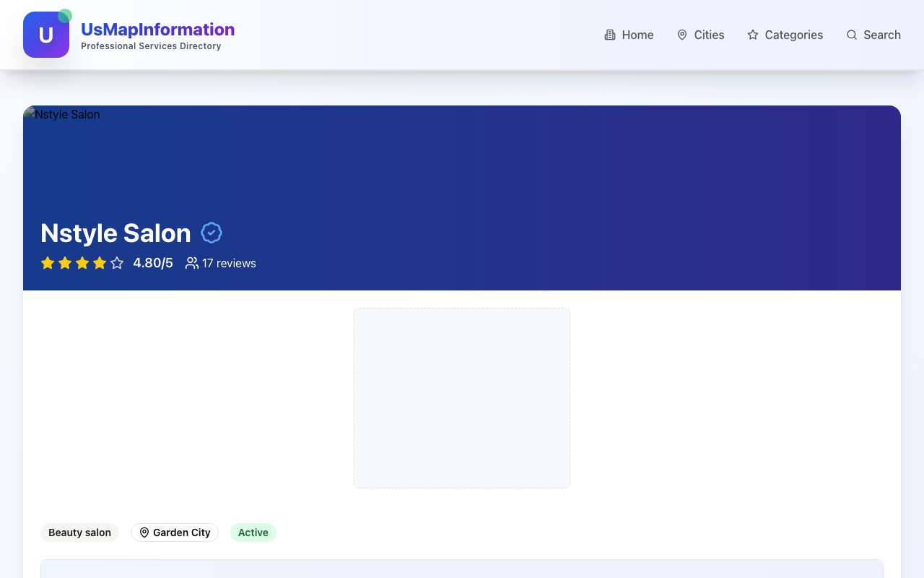The width and height of the screenshot is (924, 578).
Task: Click the star icon beside Categories
Action: [x=753, y=35]
